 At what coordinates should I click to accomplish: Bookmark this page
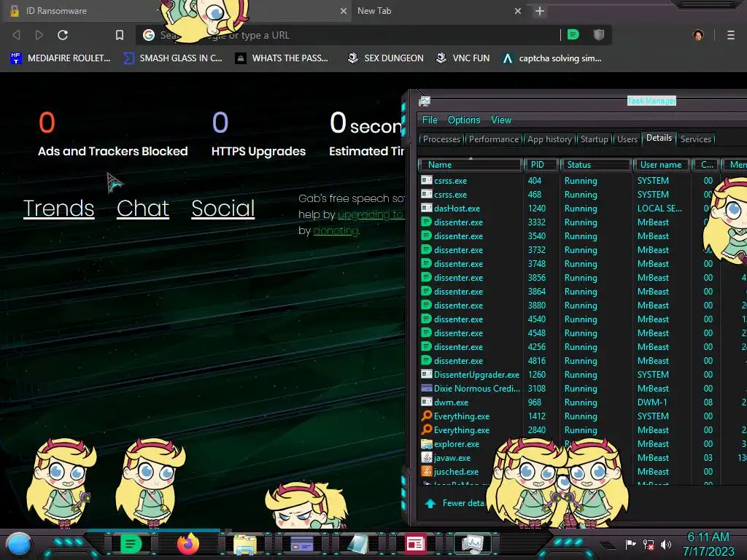pos(120,35)
